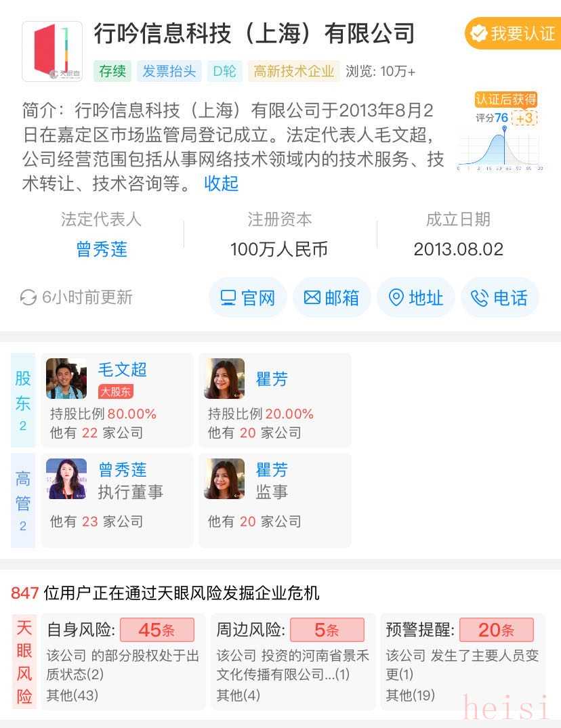Open executive 曾秀莲 执行董事 card
Viewport: 561px width, 728px height.
[117, 500]
